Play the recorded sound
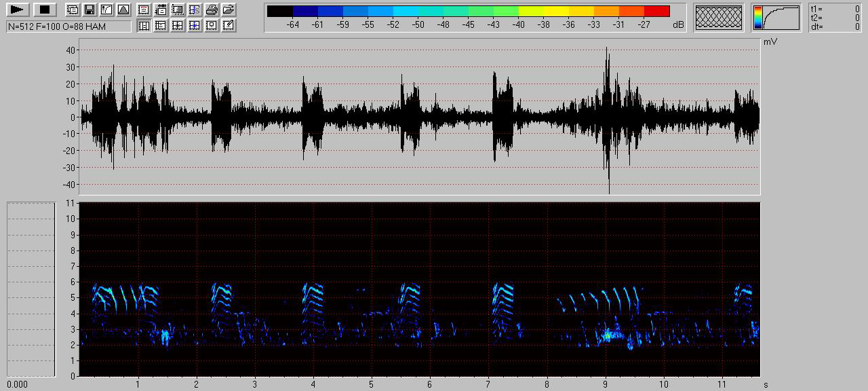The image size is (868, 391). point(18,10)
